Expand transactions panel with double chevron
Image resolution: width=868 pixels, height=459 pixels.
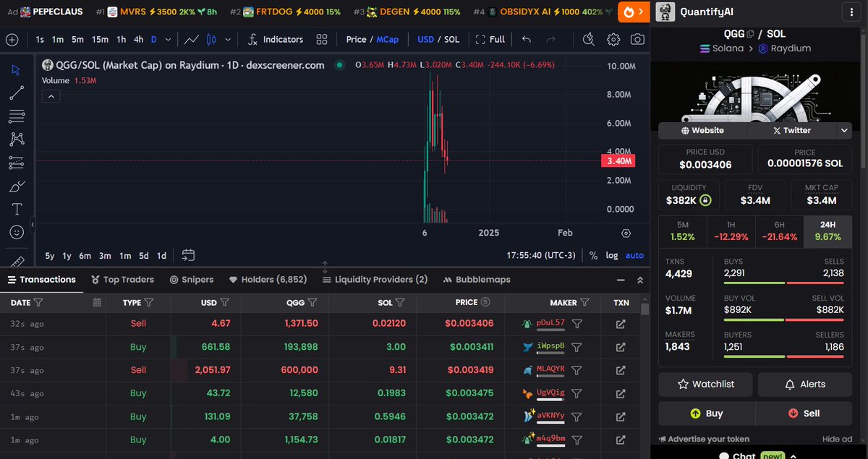pyautogui.click(x=640, y=280)
